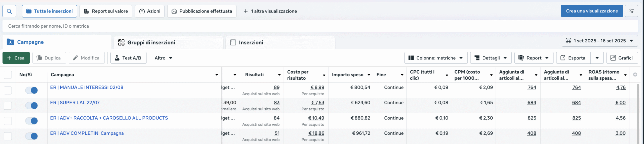The height and width of the screenshot is (144, 644).
Task: Click the Test A/B flask button
Action: 128,58
